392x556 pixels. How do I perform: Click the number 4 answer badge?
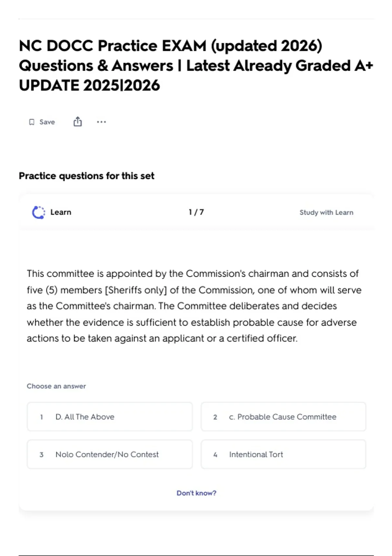(x=215, y=455)
